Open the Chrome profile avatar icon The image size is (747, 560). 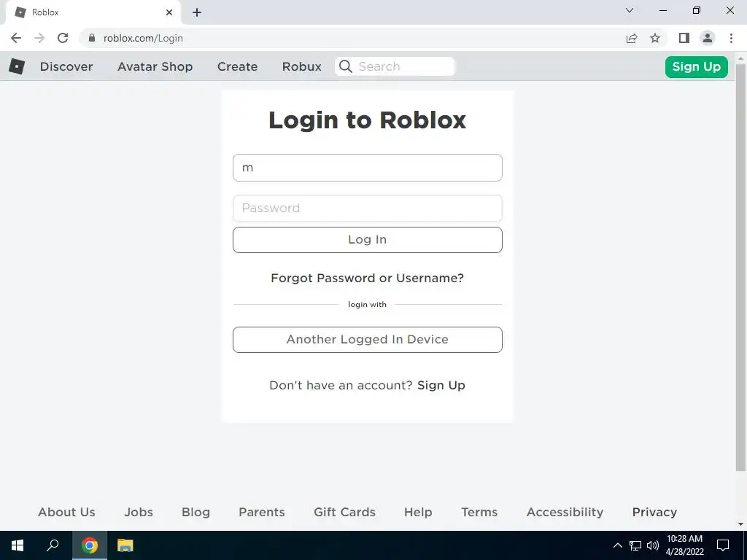[x=708, y=38]
